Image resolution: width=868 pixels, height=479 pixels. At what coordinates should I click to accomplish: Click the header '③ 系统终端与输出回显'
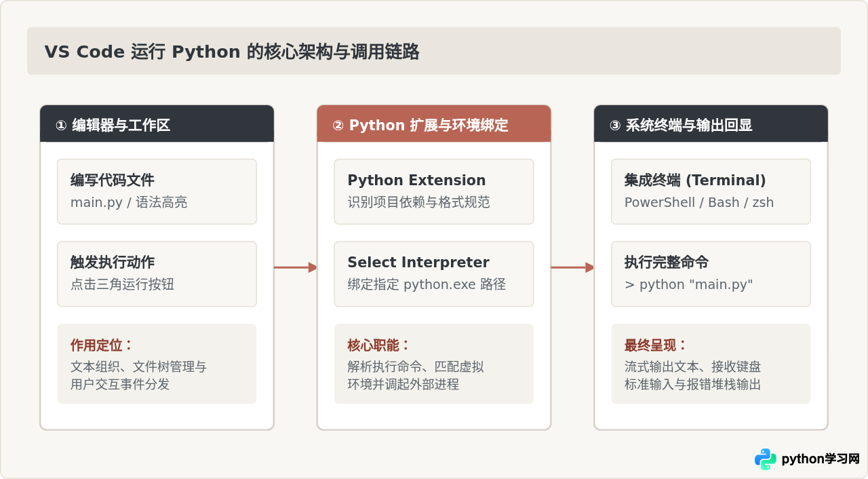(x=711, y=124)
